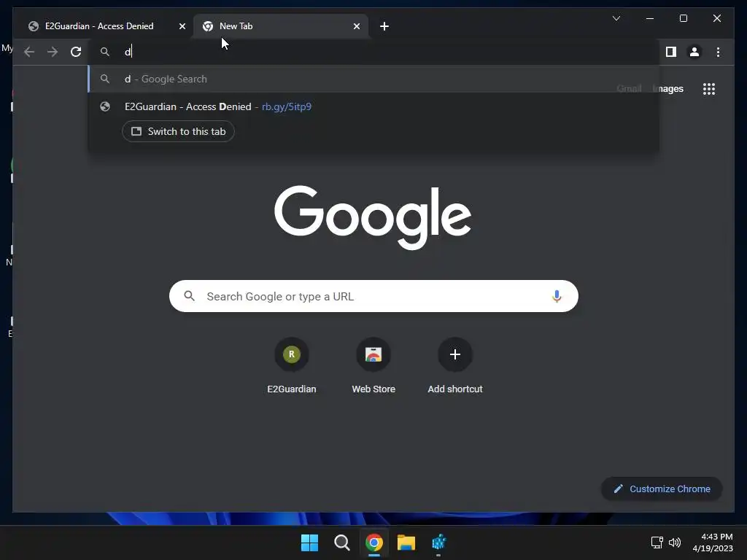Image resolution: width=747 pixels, height=560 pixels.
Task: Click the 'Switch to this tab' button
Action: click(178, 131)
